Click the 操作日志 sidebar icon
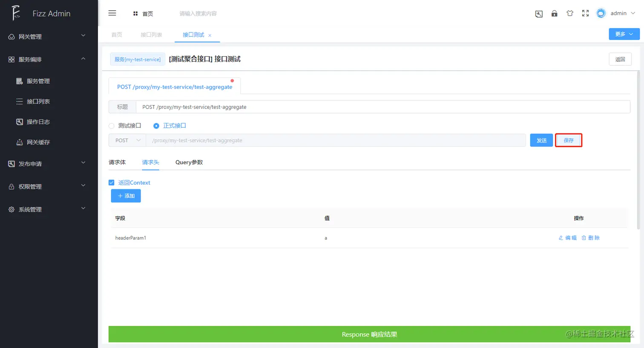644x348 pixels. tap(20, 122)
